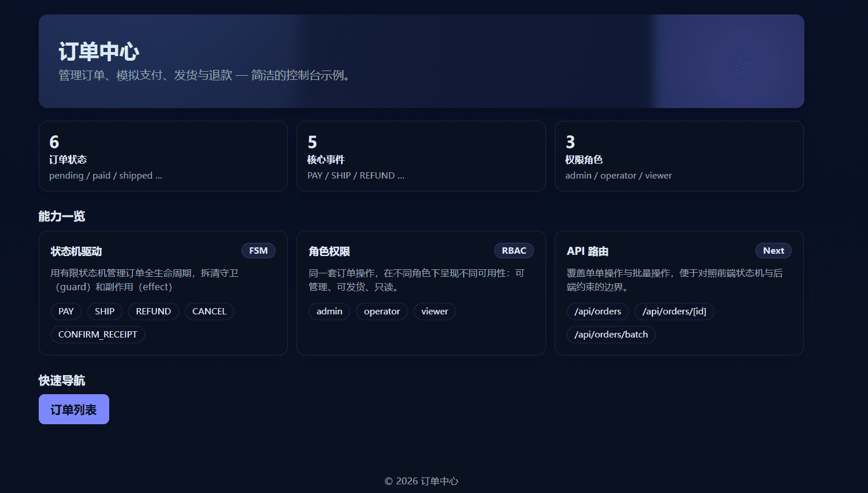Click the RBAC badge

click(x=514, y=251)
